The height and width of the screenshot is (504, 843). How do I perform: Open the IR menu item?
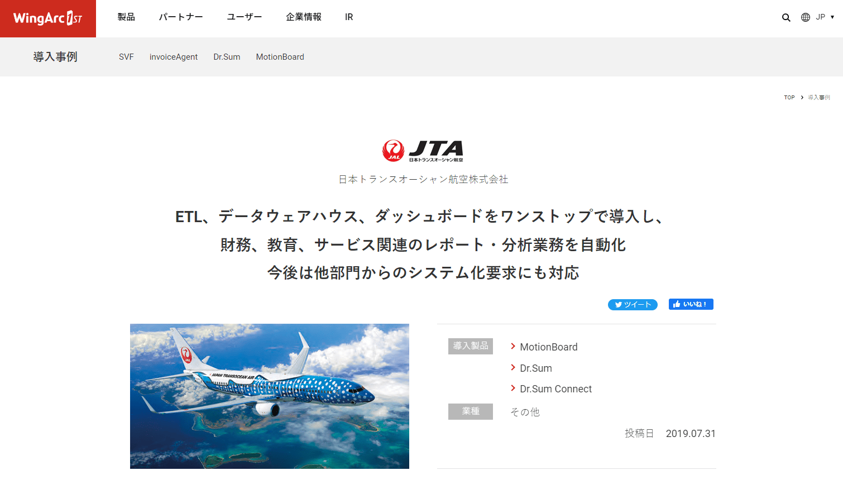point(349,17)
